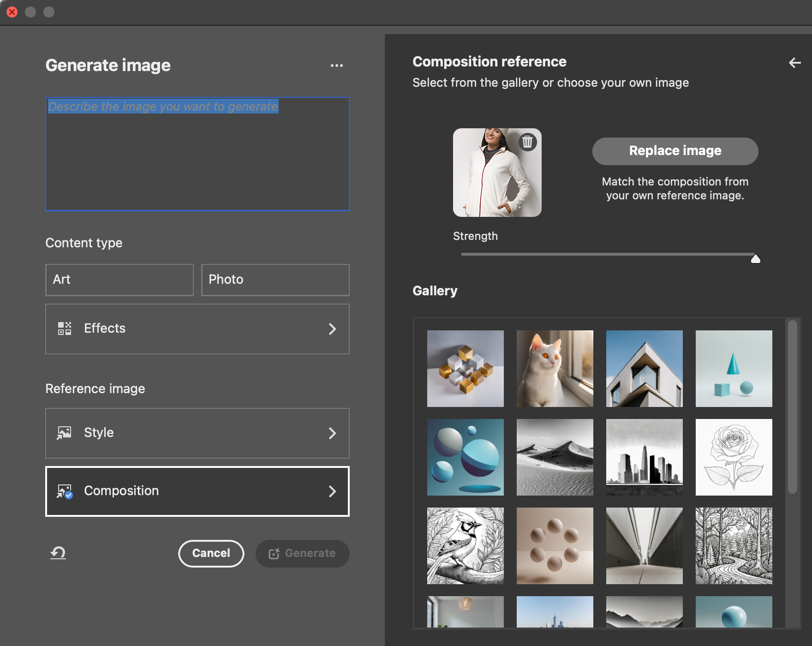812x646 pixels.
Task: Click the Generate sparkle icon
Action: [x=274, y=553]
